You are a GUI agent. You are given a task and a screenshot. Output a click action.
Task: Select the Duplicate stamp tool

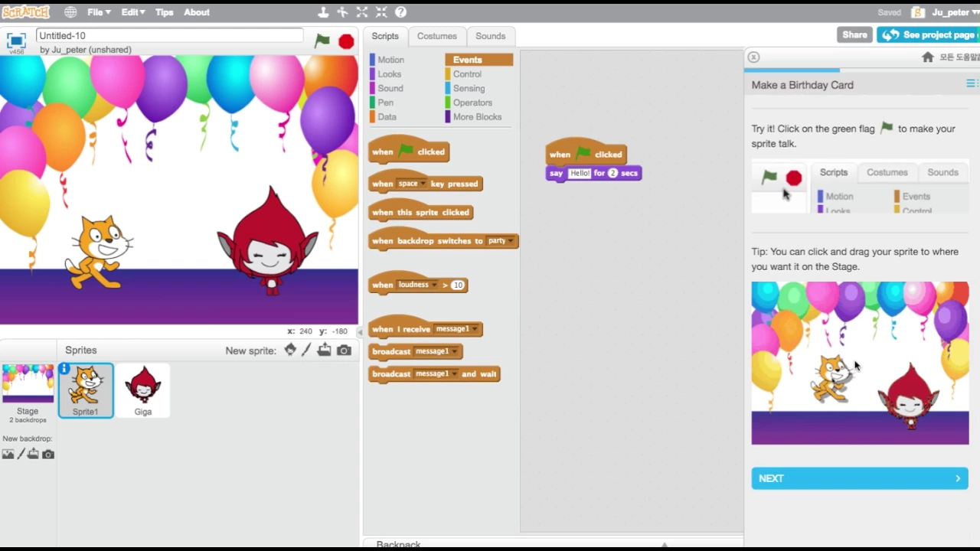click(323, 12)
